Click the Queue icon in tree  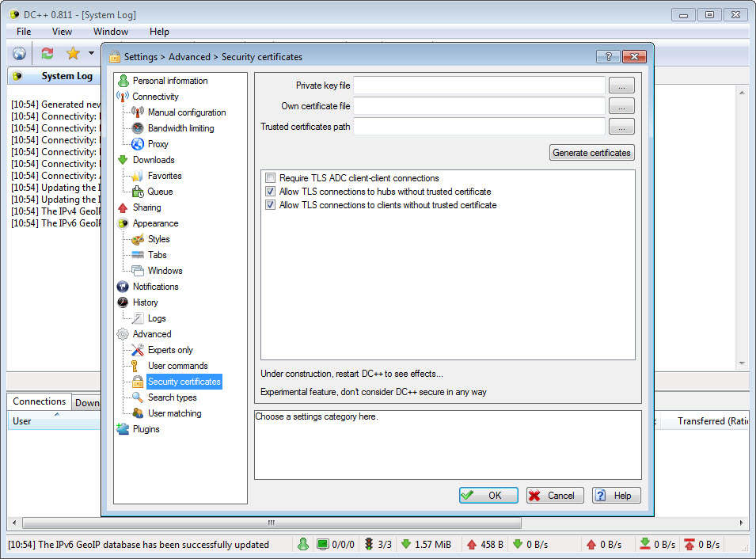138,192
